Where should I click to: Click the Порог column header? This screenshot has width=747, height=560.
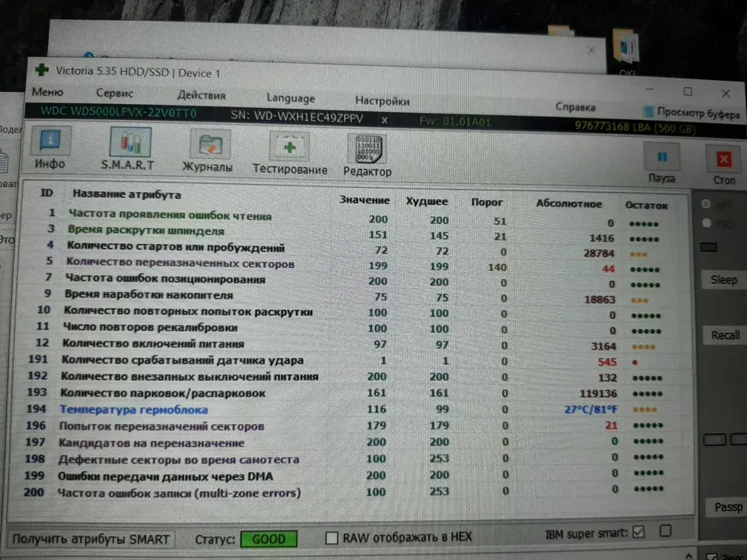(x=487, y=202)
